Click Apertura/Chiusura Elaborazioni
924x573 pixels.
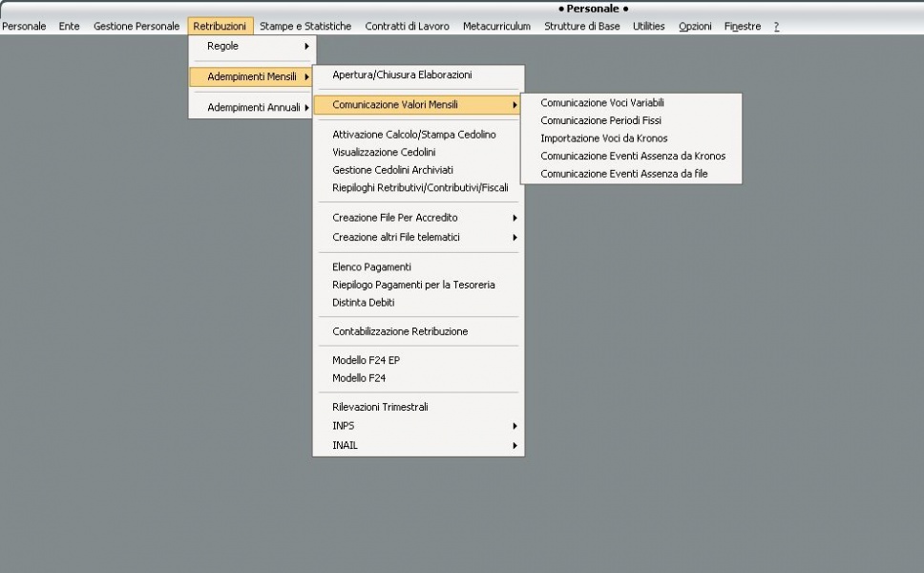[402, 74]
